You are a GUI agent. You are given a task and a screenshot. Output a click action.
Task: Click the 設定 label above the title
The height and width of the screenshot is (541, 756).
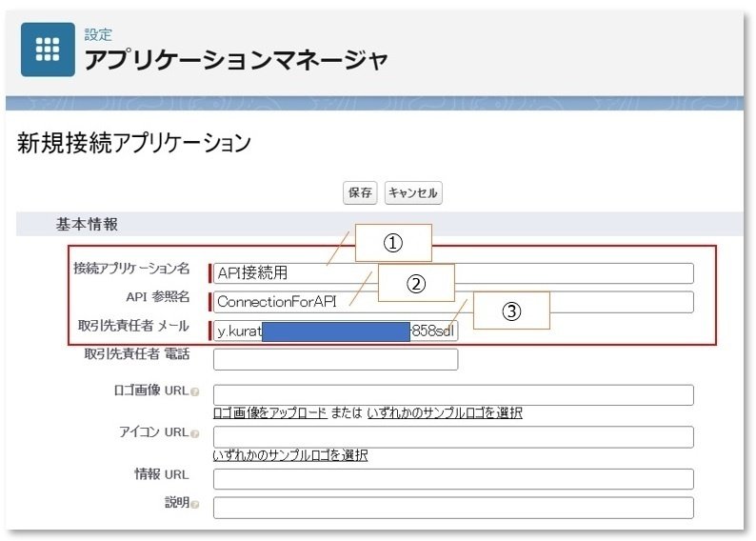pos(98,35)
